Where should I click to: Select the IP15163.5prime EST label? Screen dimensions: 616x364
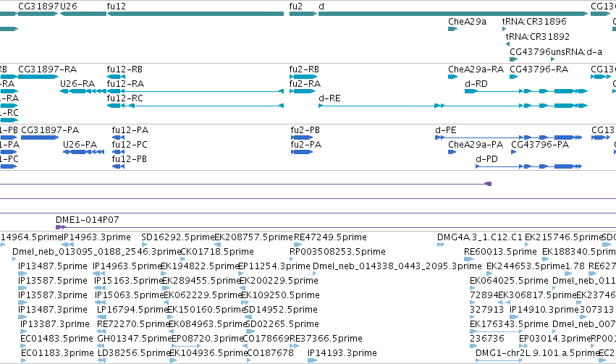click(x=128, y=282)
